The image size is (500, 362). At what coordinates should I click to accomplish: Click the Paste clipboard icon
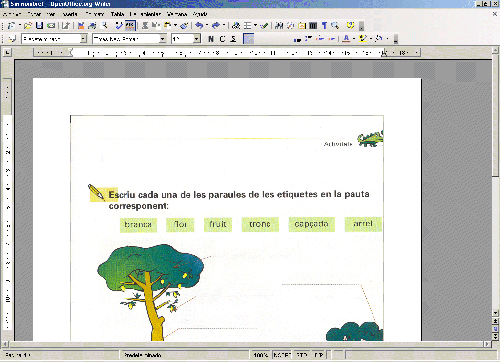167,25
